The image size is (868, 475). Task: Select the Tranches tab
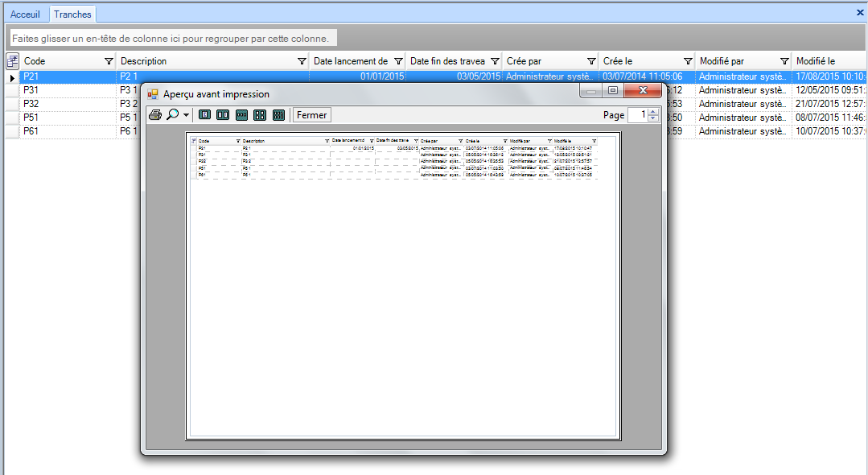72,14
